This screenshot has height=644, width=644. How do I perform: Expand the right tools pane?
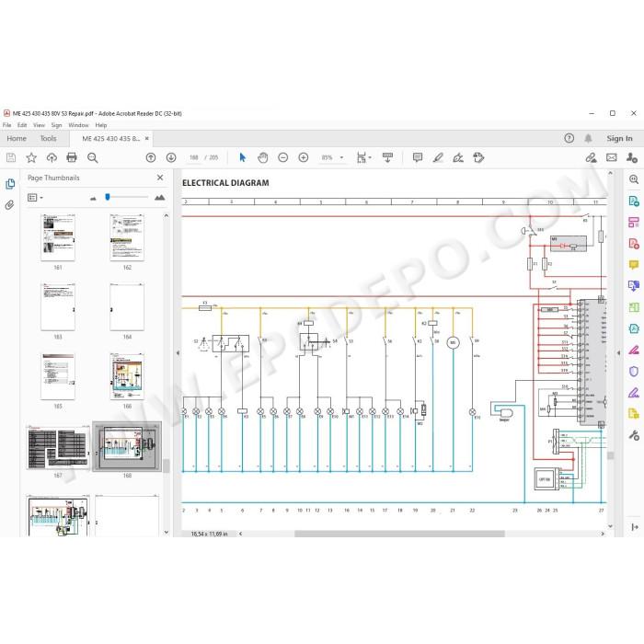[634, 526]
